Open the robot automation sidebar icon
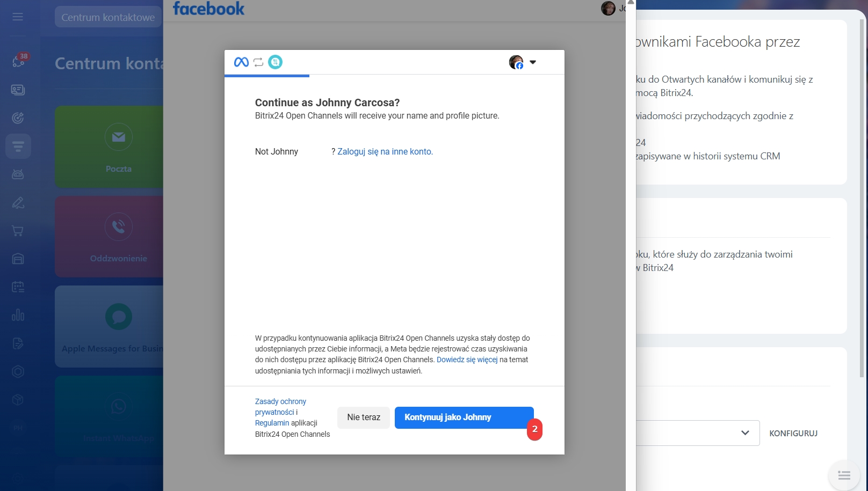Screen dimensions: 868x491 click(18, 174)
